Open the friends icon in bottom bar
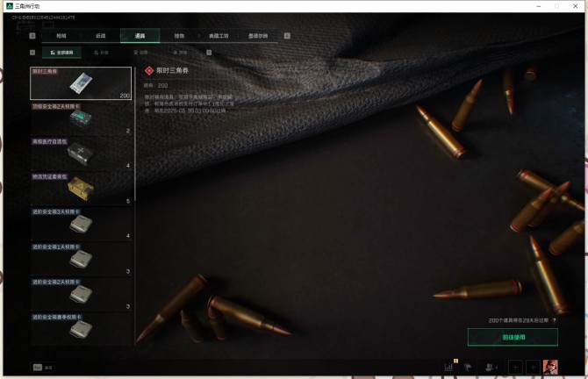588x379 pixels. click(491, 368)
